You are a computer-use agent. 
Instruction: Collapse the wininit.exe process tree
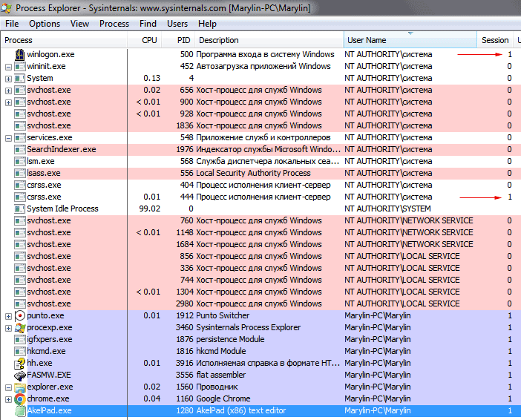tap(8, 66)
